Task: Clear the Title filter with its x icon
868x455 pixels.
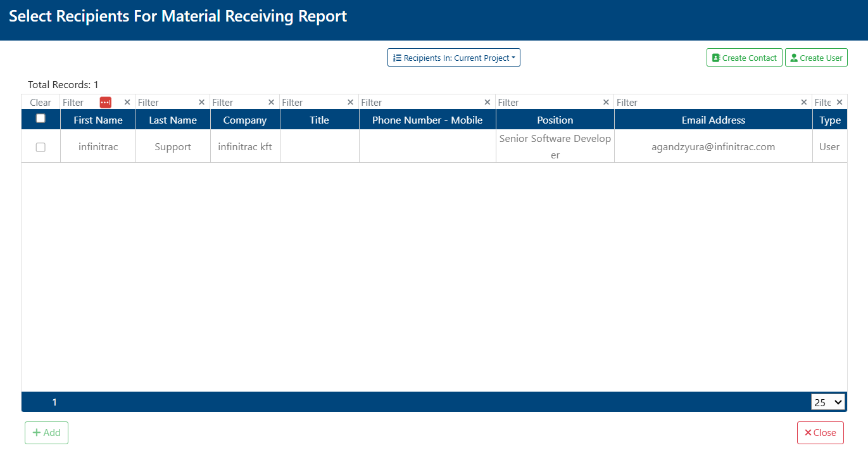Action: pyautogui.click(x=351, y=102)
